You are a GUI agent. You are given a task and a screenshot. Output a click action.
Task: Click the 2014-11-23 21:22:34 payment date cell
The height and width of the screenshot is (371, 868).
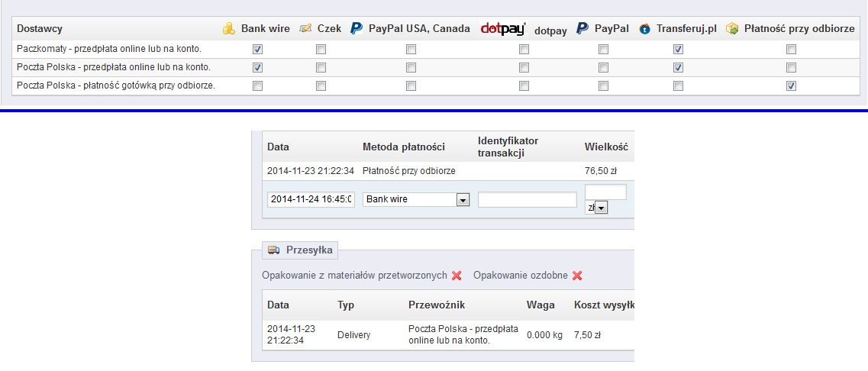tap(311, 171)
